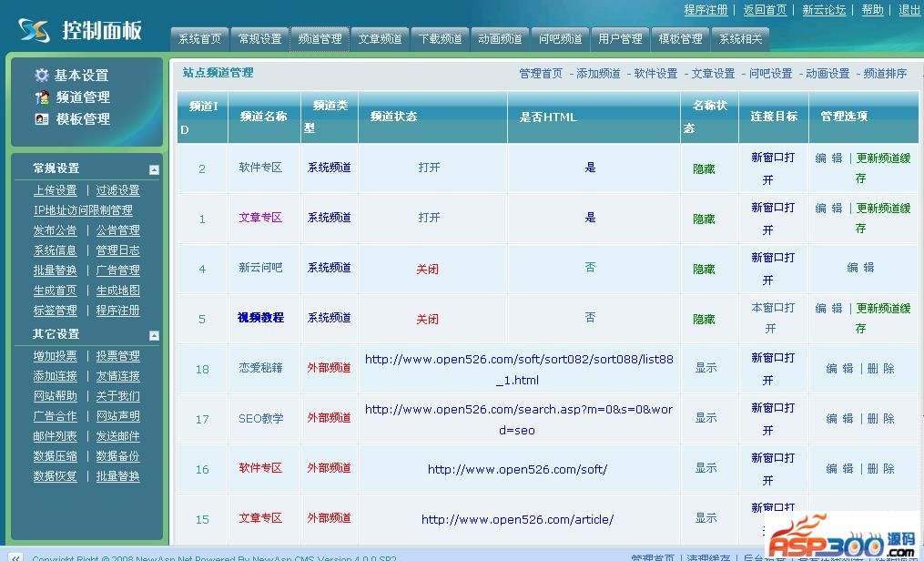
Task: Open the 问吧频道 tab
Action: click(x=561, y=39)
